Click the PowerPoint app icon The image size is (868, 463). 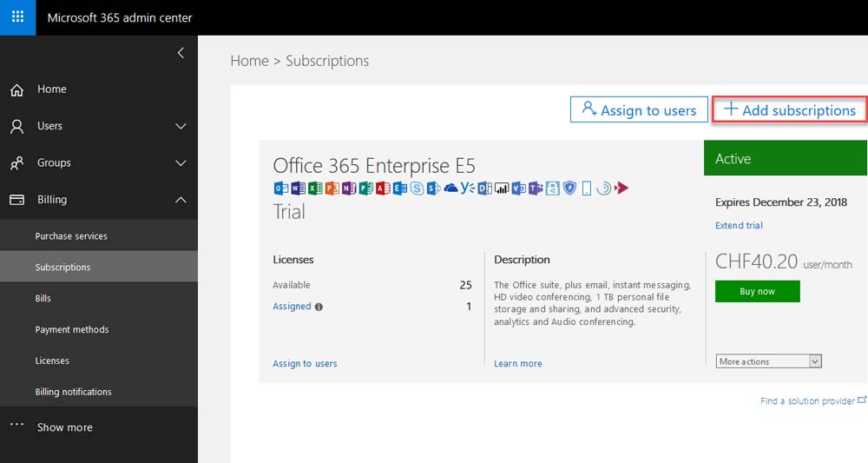point(332,189)
